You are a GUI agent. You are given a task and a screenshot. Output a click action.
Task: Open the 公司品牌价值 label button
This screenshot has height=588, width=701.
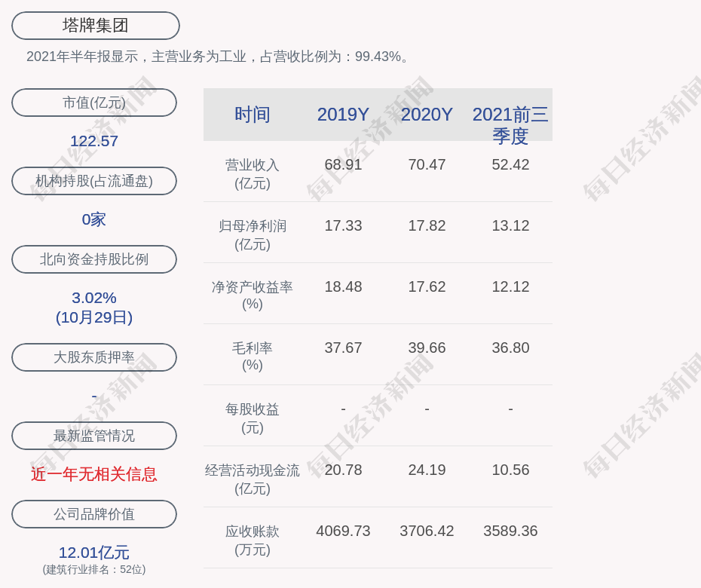point(94,514)
